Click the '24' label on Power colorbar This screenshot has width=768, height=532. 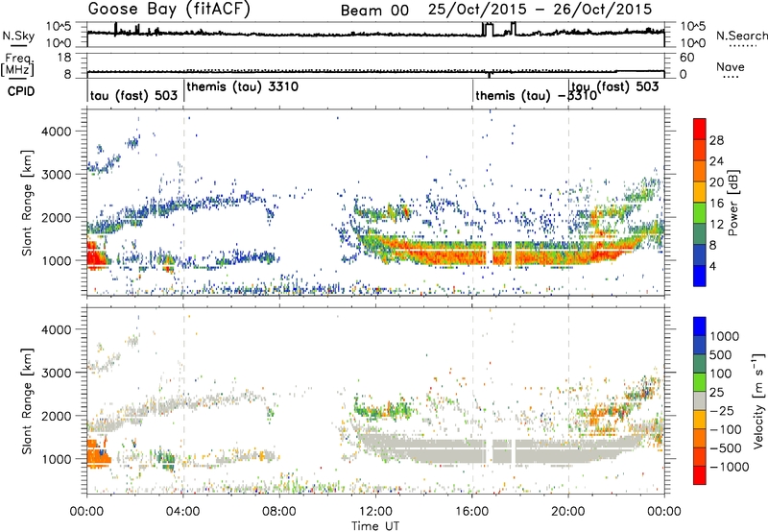pos(716,161)
